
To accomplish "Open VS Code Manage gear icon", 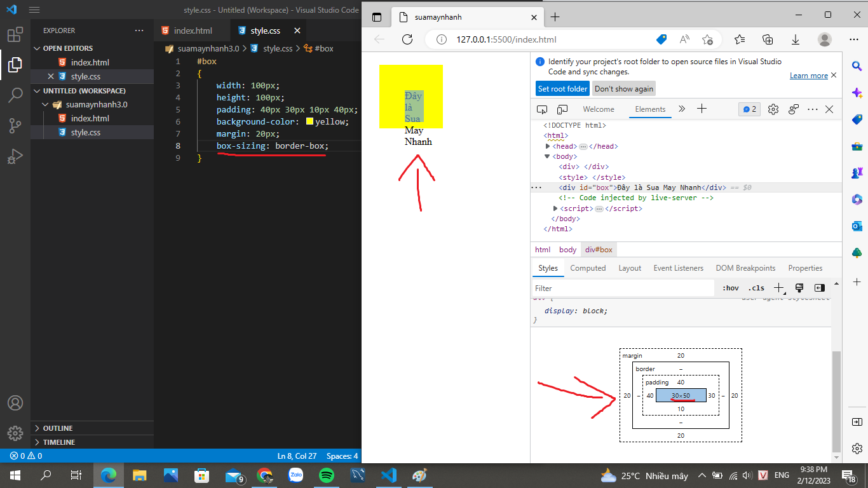I will click(15, 433).
